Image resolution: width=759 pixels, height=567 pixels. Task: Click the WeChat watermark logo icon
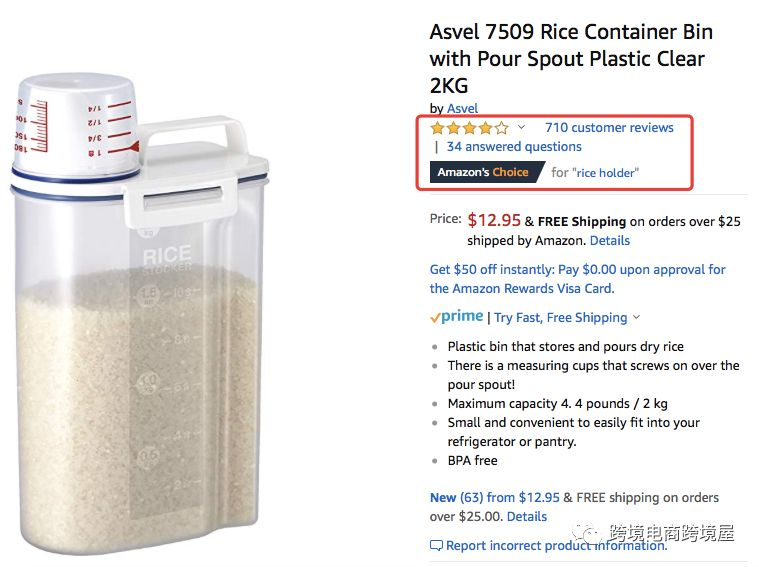(x=587, y=533)
